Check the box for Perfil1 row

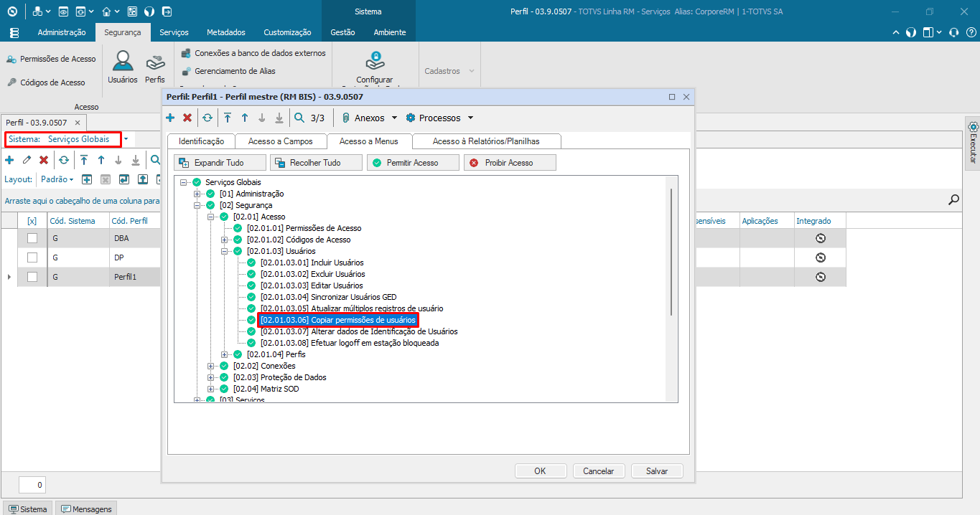pyautogui.click(x=32, y=277)
